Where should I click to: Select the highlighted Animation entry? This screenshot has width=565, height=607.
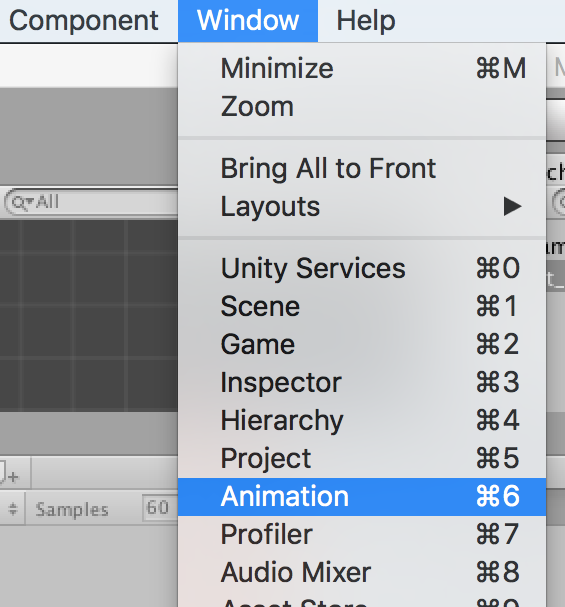[x=362, y=497]
